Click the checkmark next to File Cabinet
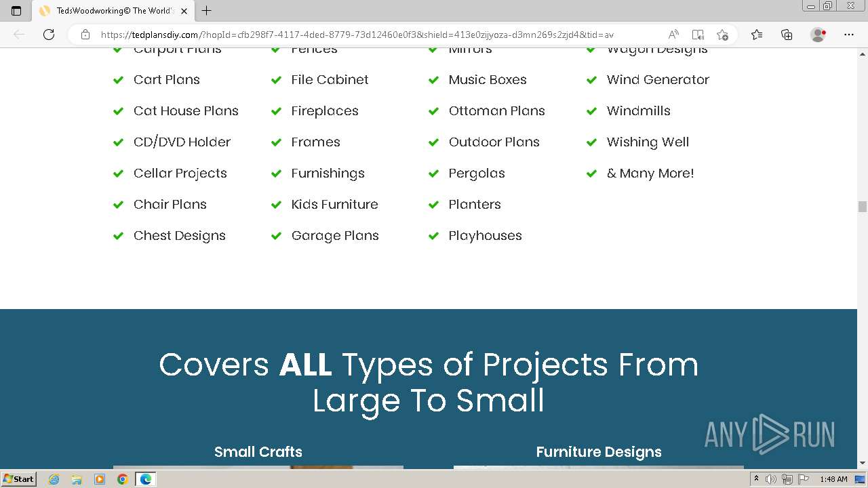This screenshot has width=868, height=488. coord(276,80)
